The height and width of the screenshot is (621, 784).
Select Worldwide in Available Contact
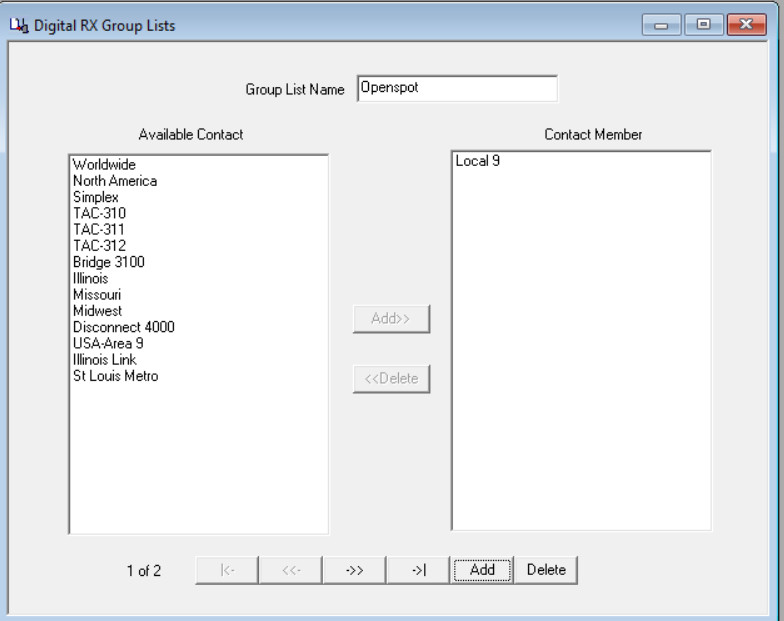[x=104, y=164]
